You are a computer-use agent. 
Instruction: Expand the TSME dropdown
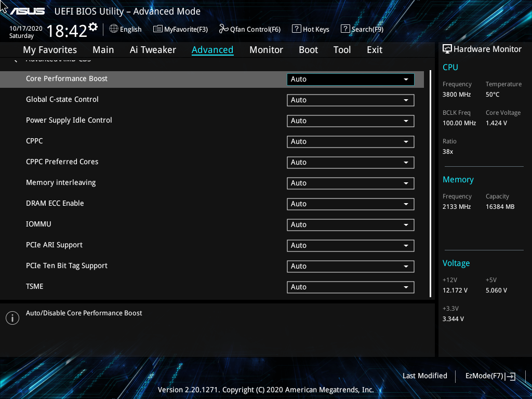tap(351, 287)
